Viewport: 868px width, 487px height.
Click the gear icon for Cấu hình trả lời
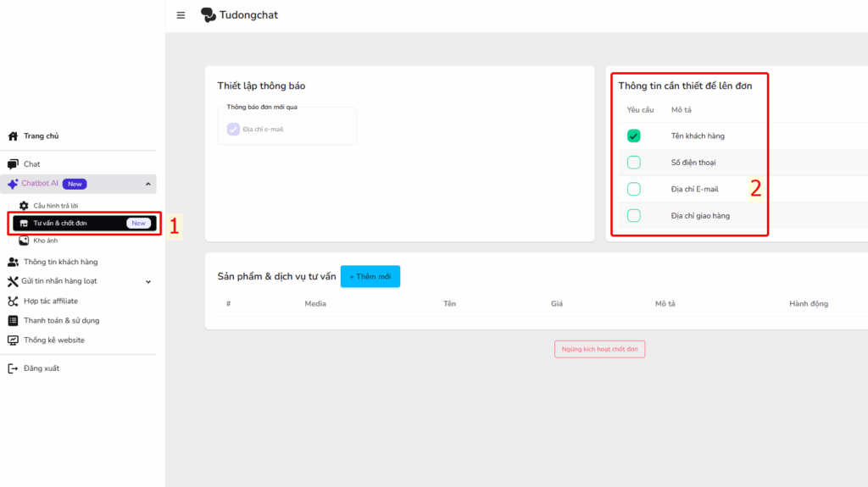coord(24,205)
